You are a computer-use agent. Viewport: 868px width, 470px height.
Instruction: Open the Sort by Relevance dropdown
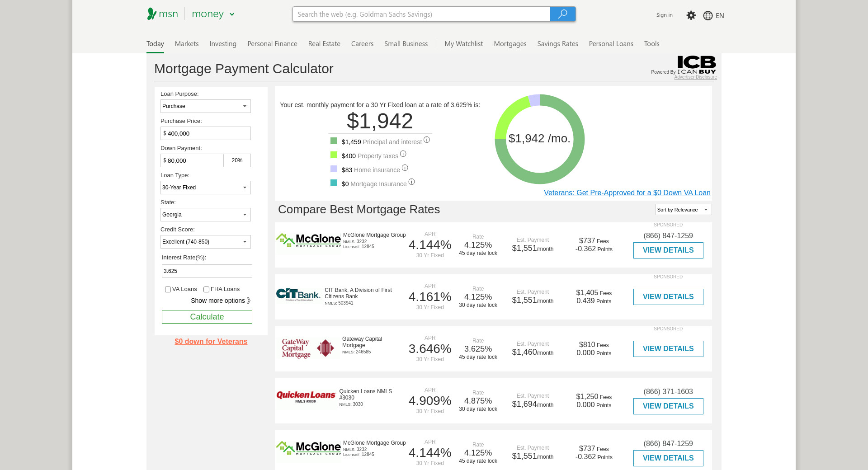coord(683,210)
